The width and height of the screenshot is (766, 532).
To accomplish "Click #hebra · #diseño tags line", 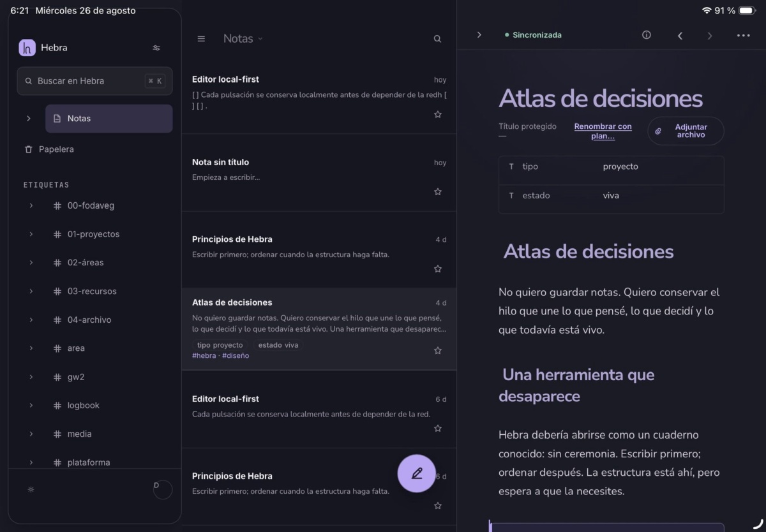I will point(221,356).
